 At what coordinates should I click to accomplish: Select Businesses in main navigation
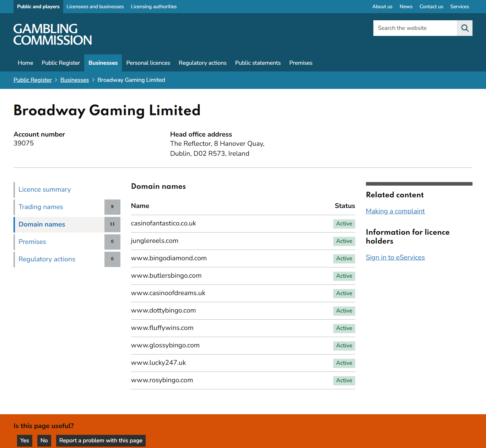[103, 63]
